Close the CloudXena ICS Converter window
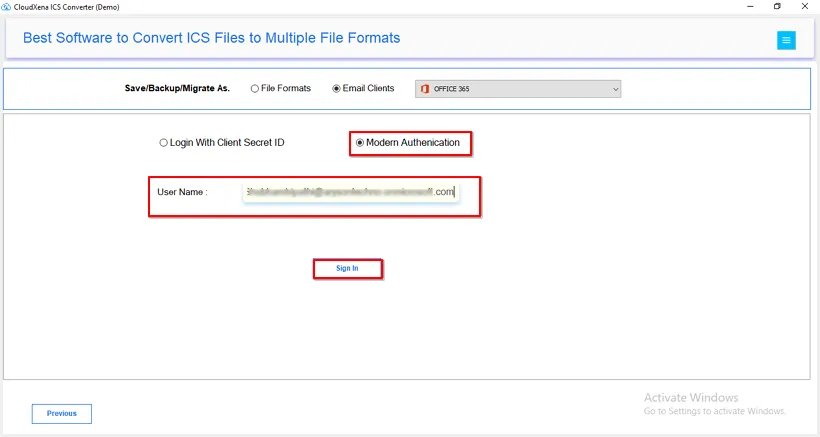 (805, 6)
